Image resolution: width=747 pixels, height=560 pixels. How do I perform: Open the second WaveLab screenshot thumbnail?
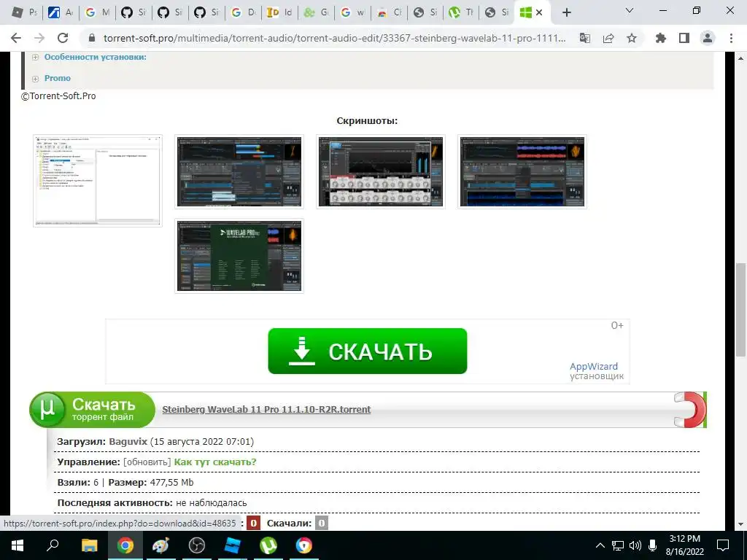pyautogui.click(x=239, y=172)
